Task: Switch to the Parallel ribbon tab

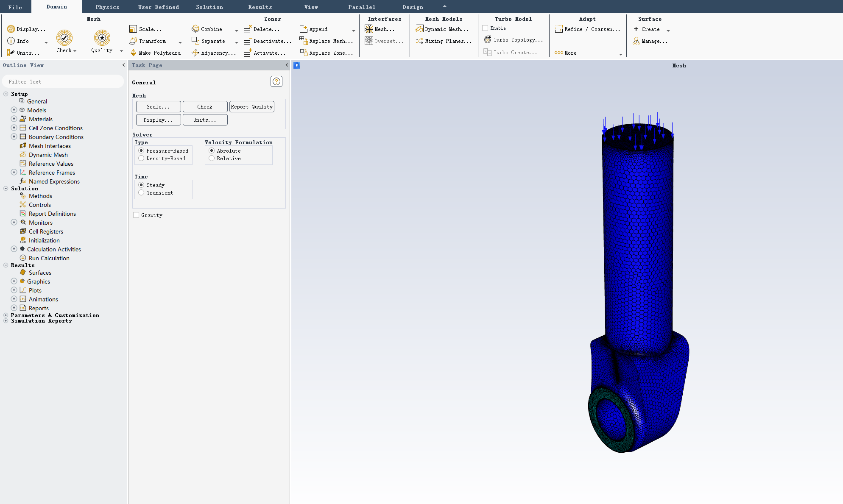Action: tap(362, 7)
